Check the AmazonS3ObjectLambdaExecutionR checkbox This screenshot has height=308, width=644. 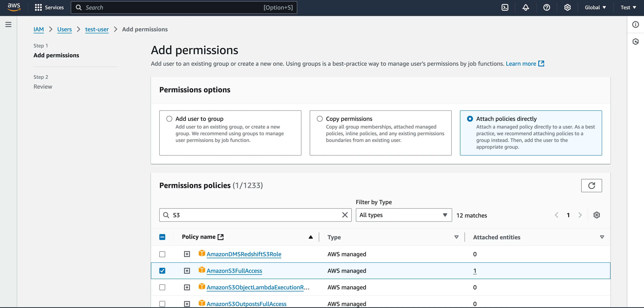coord(162,287)
